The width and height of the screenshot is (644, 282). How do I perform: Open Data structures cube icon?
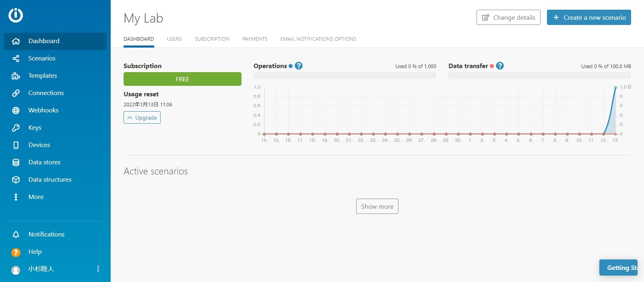tap(16, 180)
